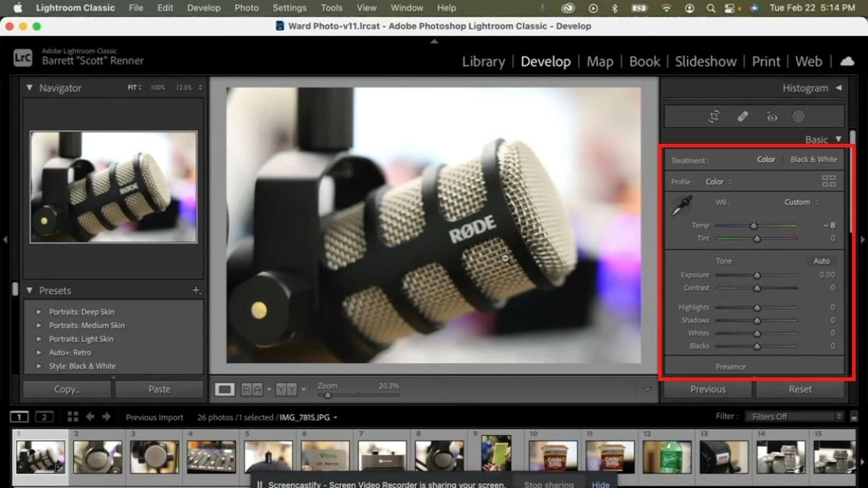The height and width of the screenshot is (488, 868).
Task: Open the Photo menu
Action: point(247,8)
